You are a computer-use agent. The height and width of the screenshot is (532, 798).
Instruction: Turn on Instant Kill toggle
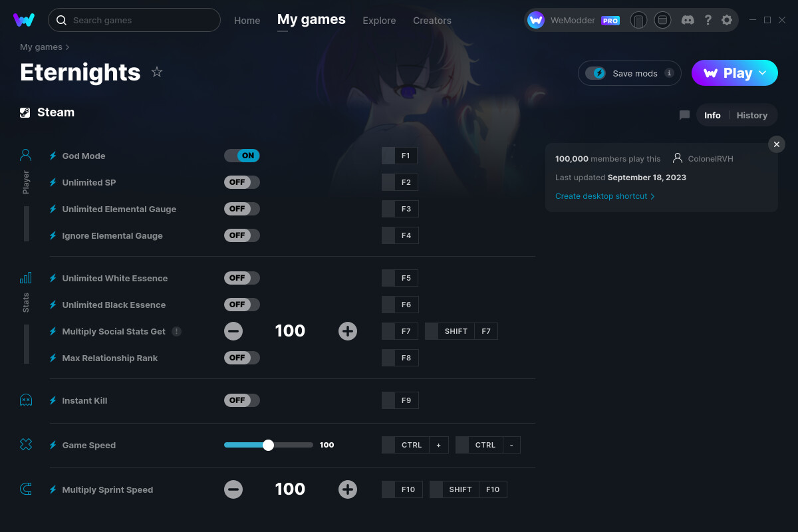tap(242, 400)
